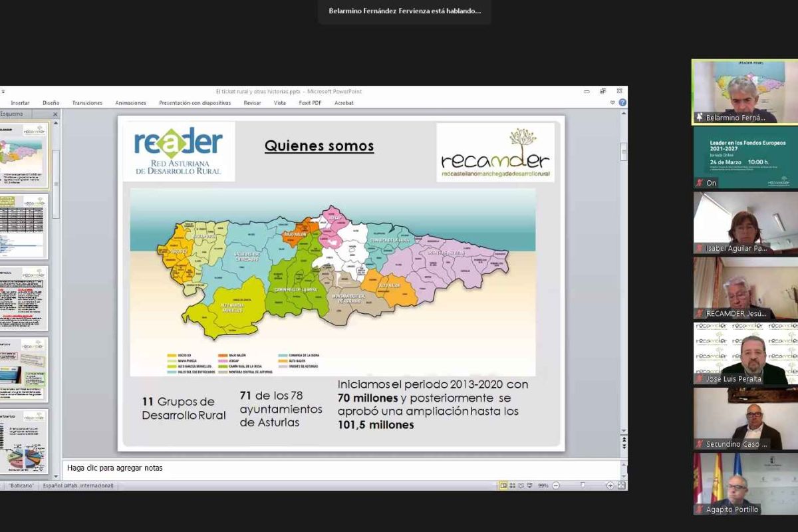The height and width of the screenshot is (532, 798).
Task: Click the READER logo on slide
Action: click(x=178, y=152)
